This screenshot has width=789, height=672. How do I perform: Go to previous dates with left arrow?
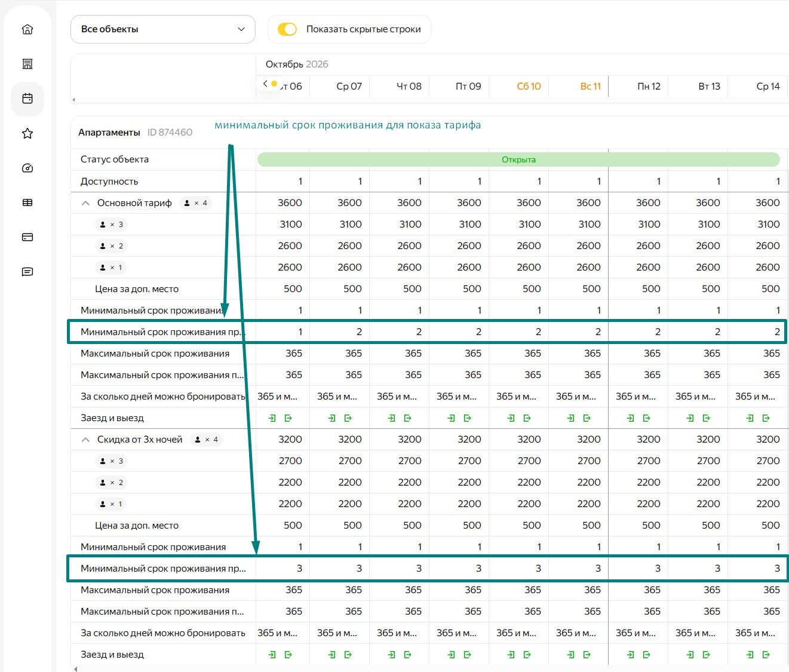pyautogui.click(x=265, y=84)
